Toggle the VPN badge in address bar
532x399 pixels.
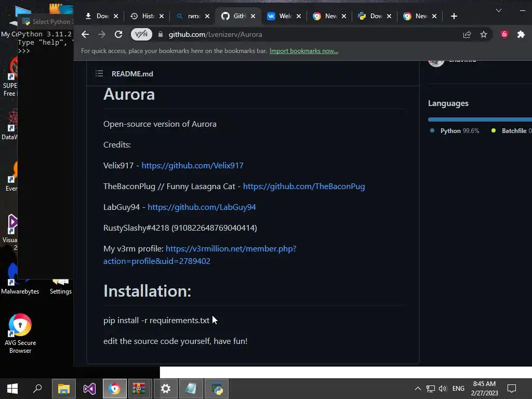[x=141, y=34]
